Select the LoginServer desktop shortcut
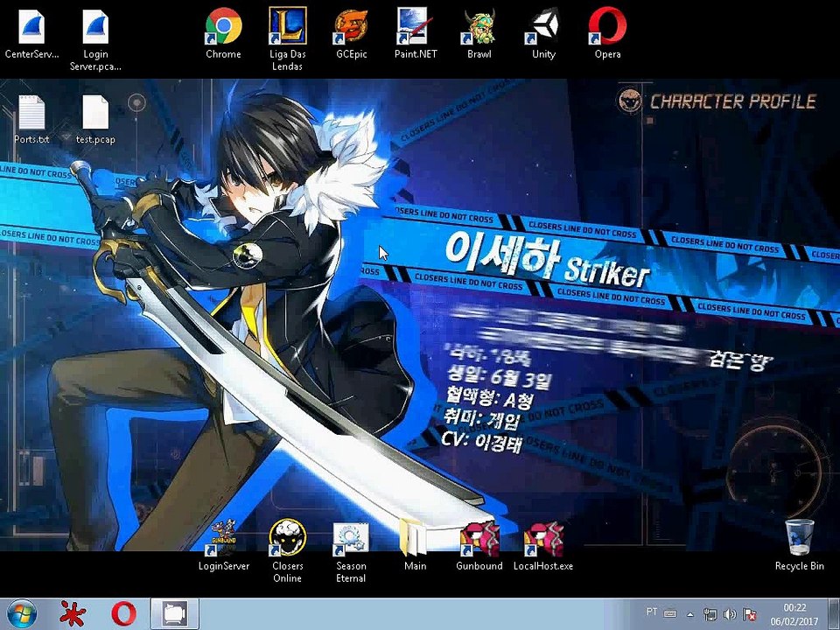Viewport: 840px width, 630px height. [224, 545]
